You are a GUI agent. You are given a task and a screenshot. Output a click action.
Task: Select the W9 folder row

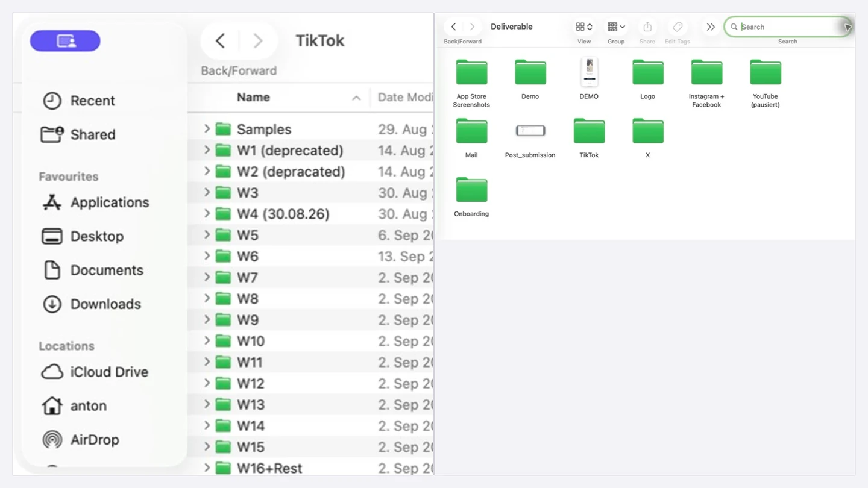coord(311,320)
